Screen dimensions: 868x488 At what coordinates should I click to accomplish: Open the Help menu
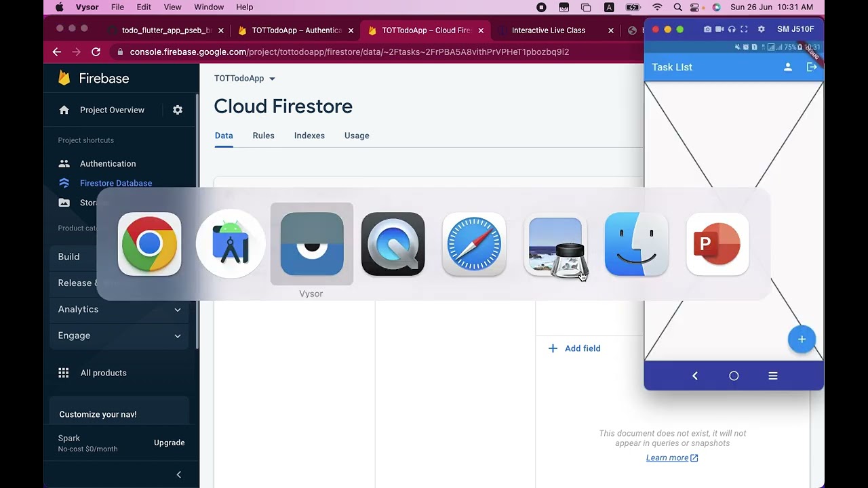(244, 7)
